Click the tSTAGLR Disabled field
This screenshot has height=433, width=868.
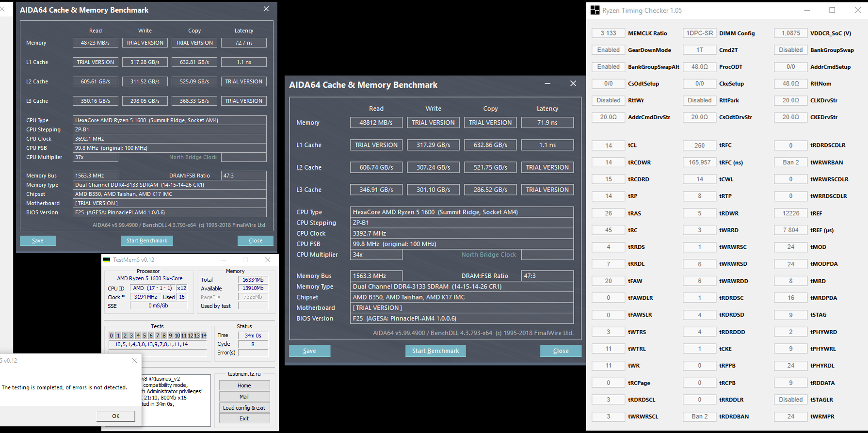(x=790, y=400)
